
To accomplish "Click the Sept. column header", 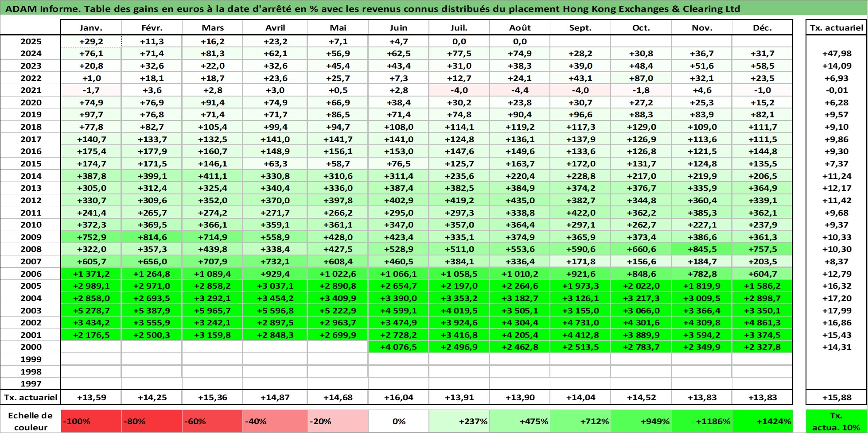I will click(580, 27).
